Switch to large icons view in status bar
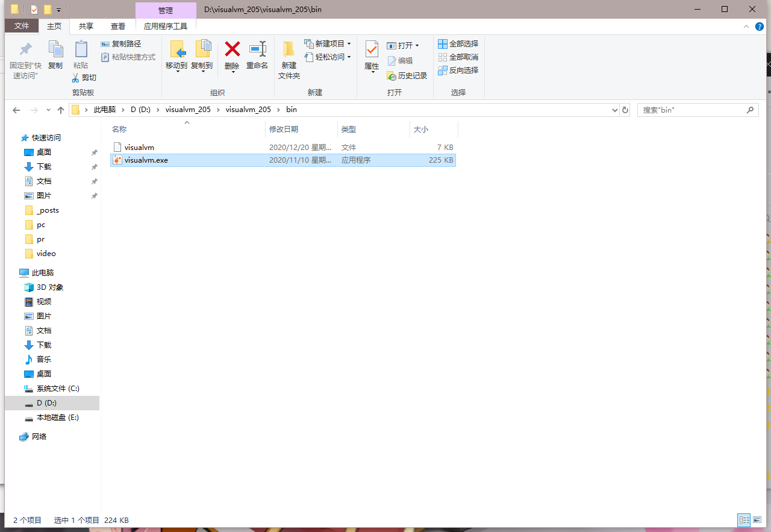The image size is (771, 532). [757, 520]
